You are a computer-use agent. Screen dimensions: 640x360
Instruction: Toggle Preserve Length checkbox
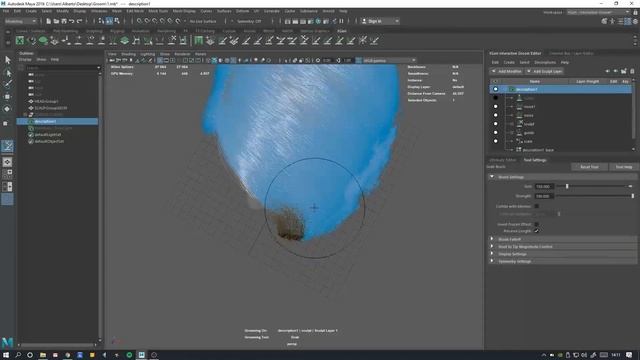click(x=536, y=231)
